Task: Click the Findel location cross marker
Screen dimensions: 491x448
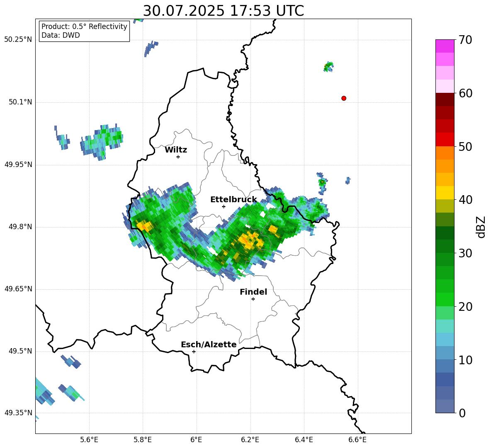Action: pos(253,299)
